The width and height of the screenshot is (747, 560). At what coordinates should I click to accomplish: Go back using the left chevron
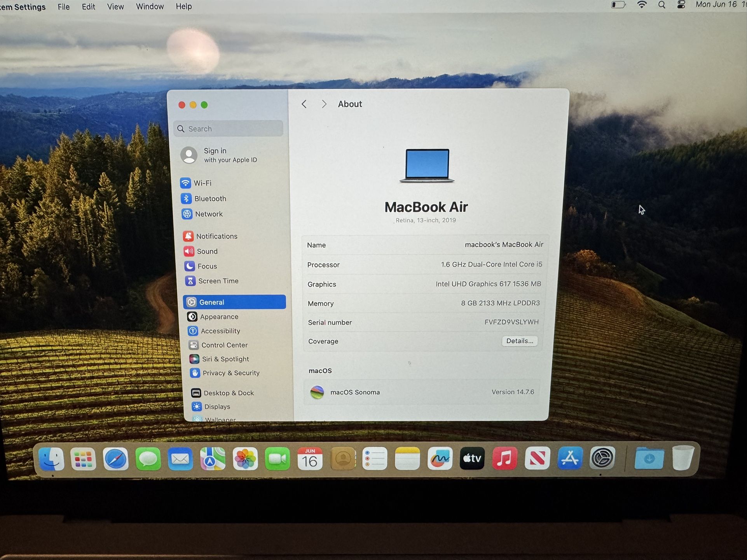(304, 104)
